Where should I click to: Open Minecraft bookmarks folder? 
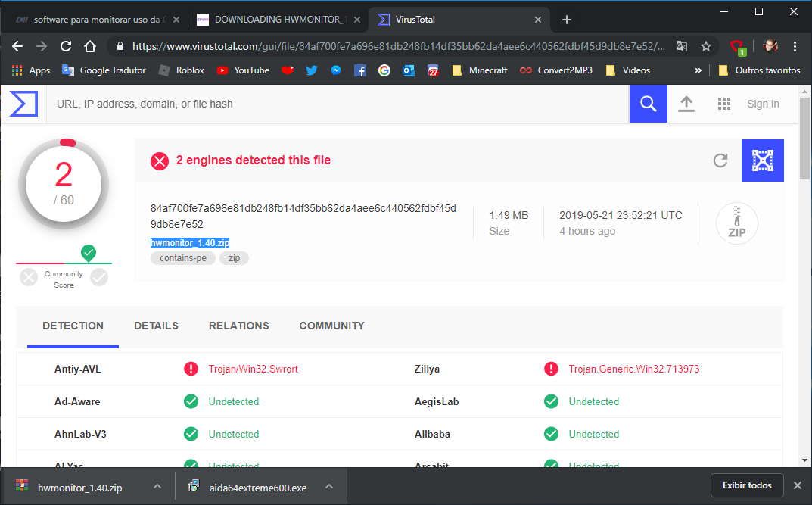(x=480, y=70)
